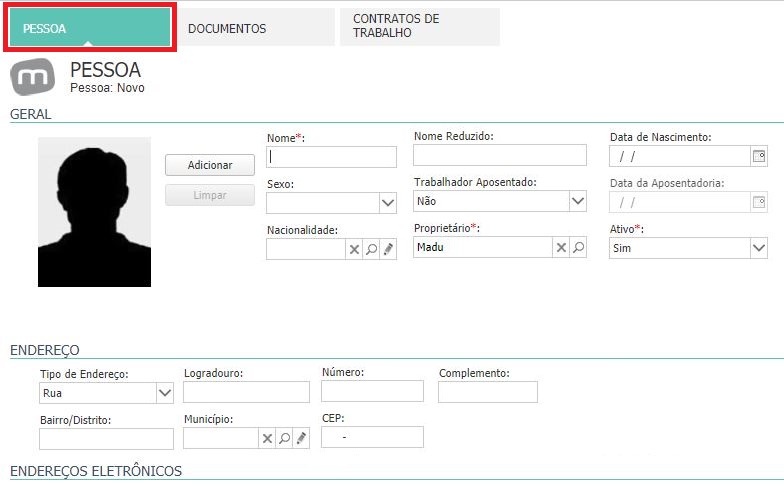Search Nacionalidade with magnifier icon
Viewport: 784px width, 486px height.
point(371,249)
